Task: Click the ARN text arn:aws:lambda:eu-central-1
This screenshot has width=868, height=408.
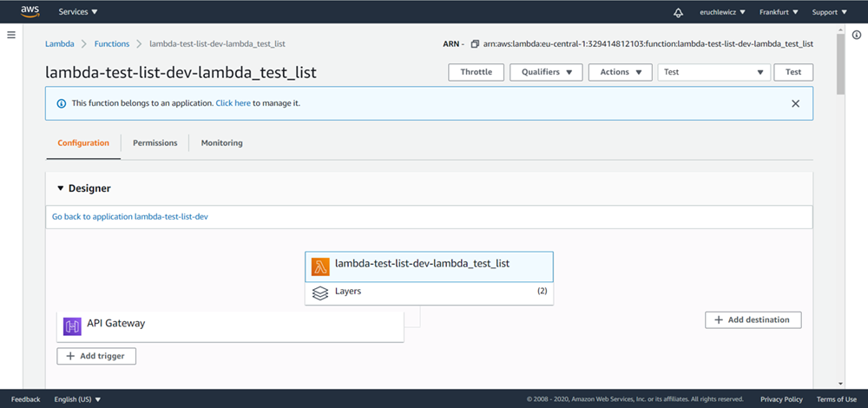Action: pos(648,43)
